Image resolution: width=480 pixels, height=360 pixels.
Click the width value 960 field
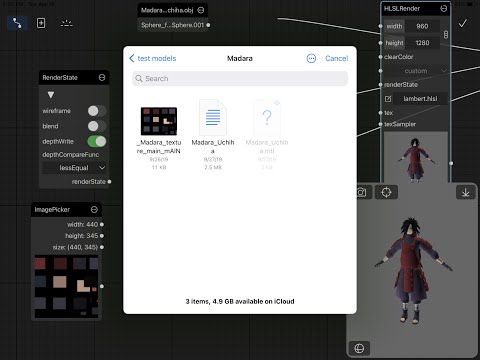tap(422, 26)
